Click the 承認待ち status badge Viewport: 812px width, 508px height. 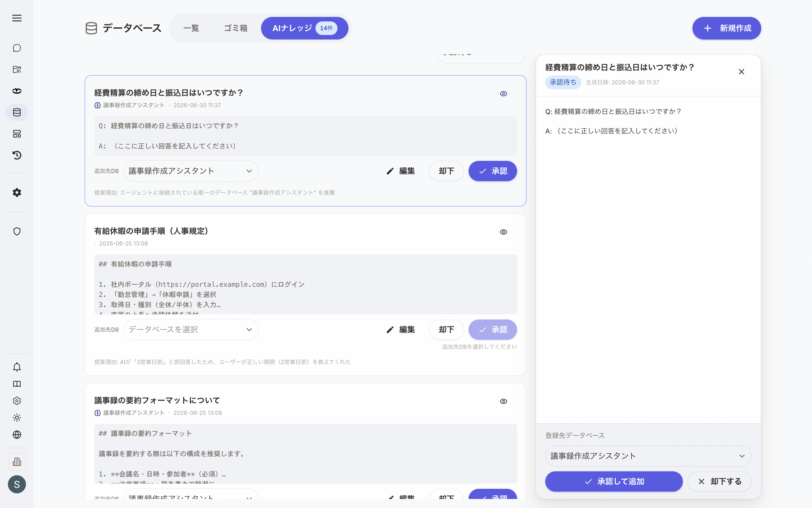click(x=563, y=82)
